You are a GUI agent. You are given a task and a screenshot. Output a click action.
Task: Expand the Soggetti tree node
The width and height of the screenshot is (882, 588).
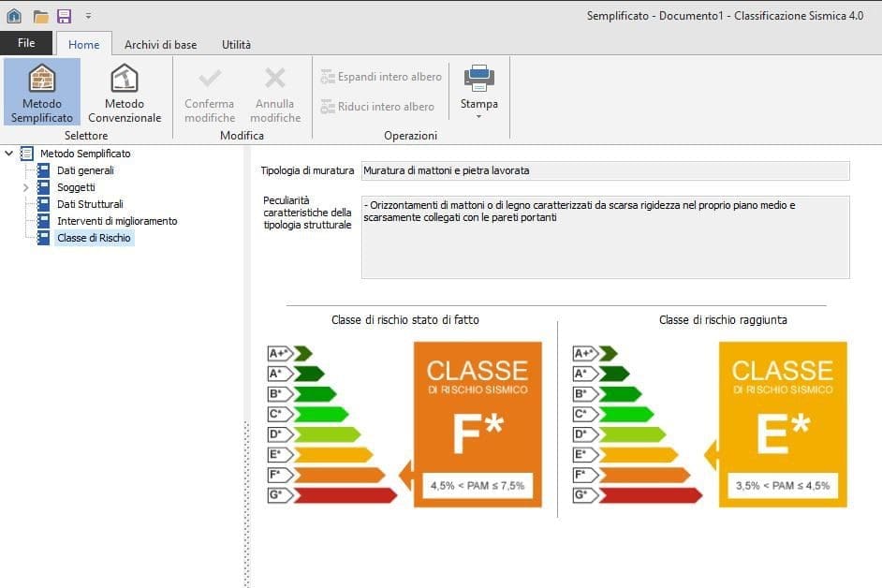(x=25, y=188)
